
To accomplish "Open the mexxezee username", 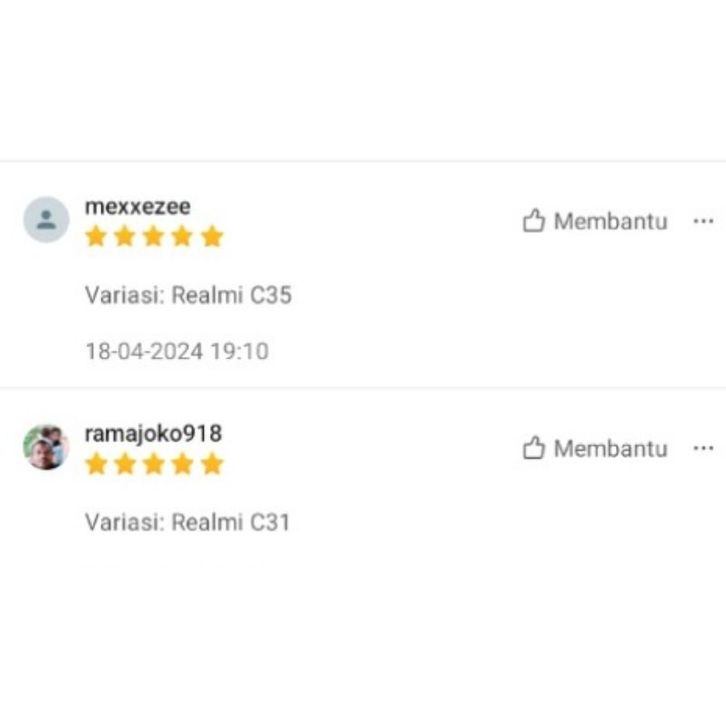I will pyautogui.click(x=138, y=207).
